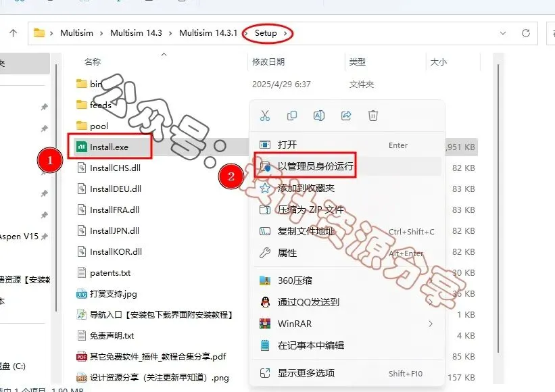
Task: Select patents.txt file icon
Action: click(82, 273)
